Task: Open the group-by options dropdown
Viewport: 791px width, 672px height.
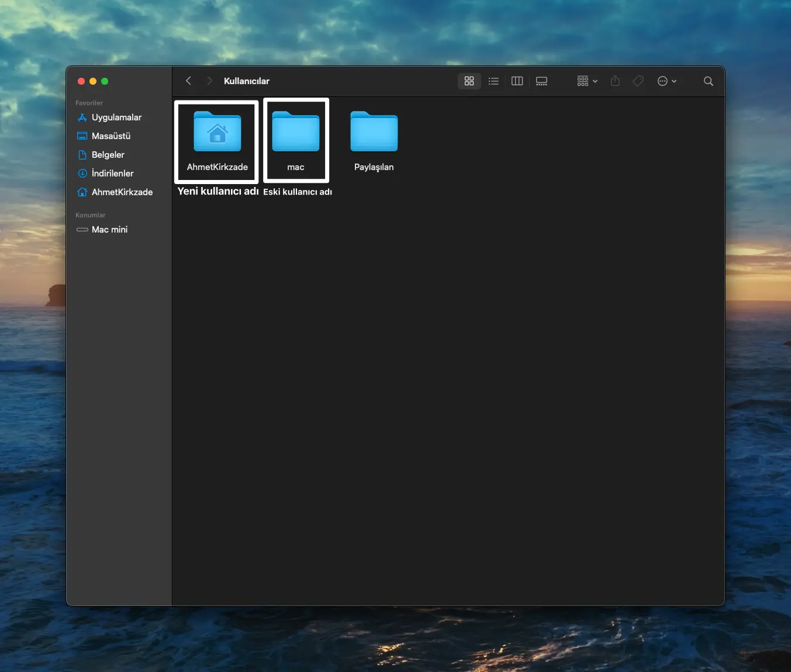Action: pos(587,81)
